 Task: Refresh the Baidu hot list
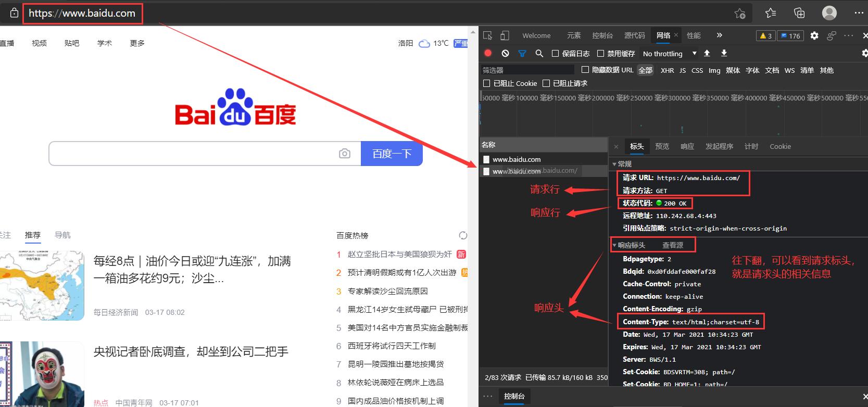point(463,235)
